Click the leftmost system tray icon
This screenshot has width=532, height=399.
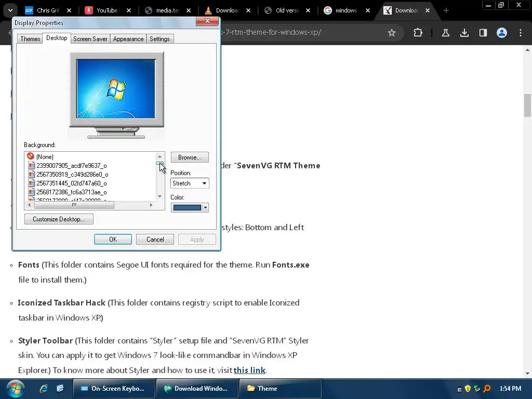459,389
